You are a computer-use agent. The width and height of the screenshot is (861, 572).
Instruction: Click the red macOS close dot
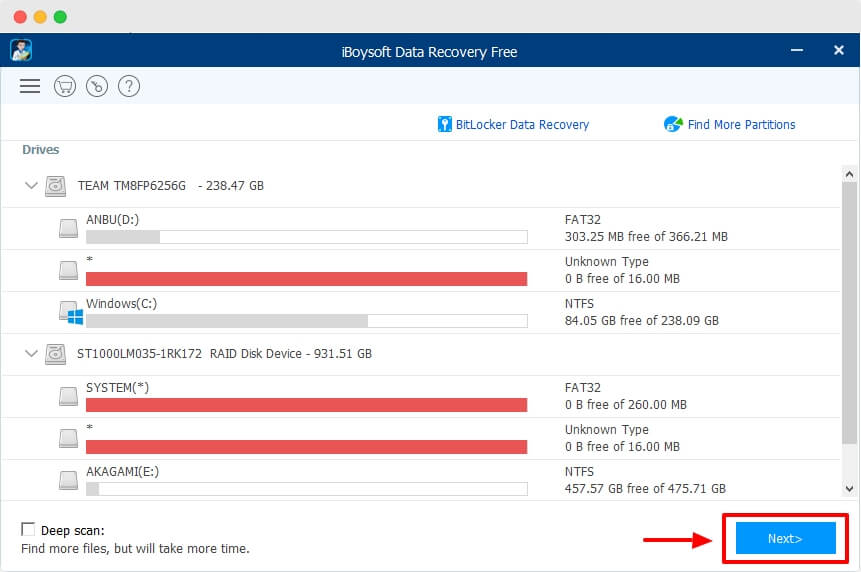[x=20, y=17]
